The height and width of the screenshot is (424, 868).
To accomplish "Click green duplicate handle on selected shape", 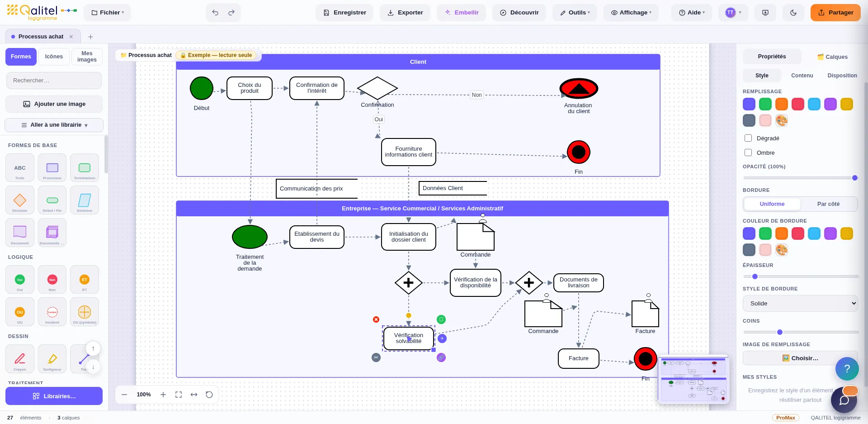I will point(441,319).
